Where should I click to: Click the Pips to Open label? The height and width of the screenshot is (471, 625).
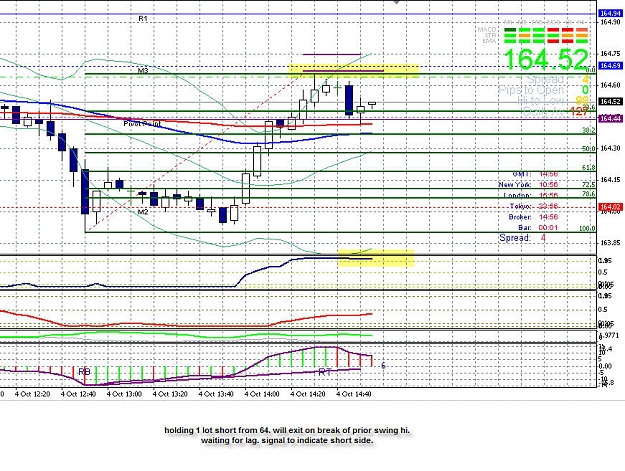tap(531, 90)
